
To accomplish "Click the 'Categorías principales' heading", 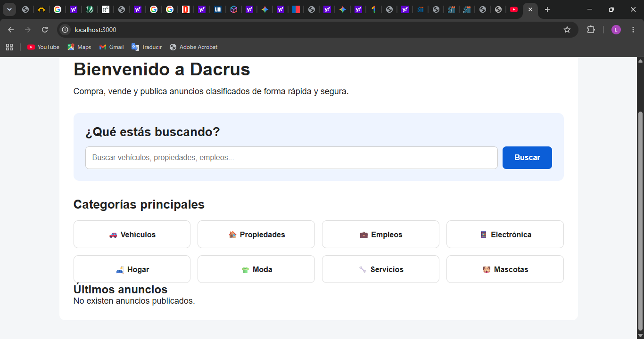I will (x=139, y=204).
